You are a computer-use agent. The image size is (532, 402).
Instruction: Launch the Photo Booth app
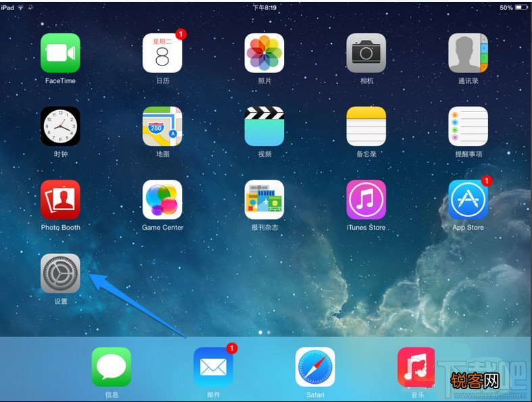(60, 199)
